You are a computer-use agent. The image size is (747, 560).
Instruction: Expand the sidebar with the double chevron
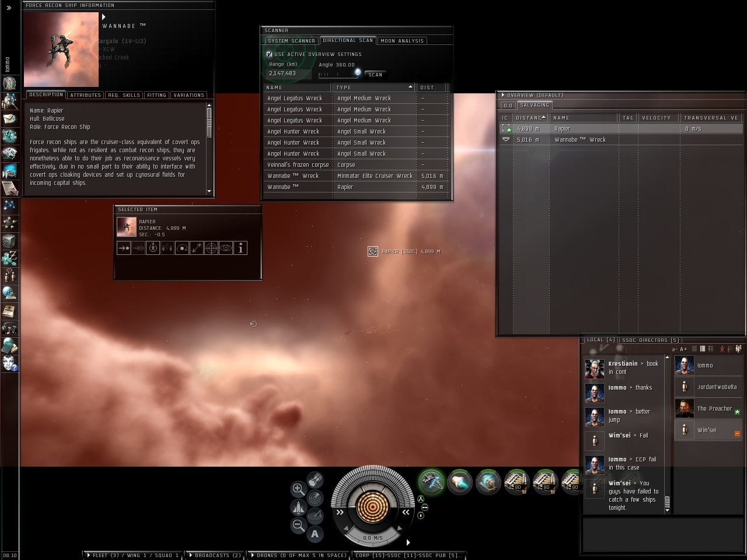(9, 8)
